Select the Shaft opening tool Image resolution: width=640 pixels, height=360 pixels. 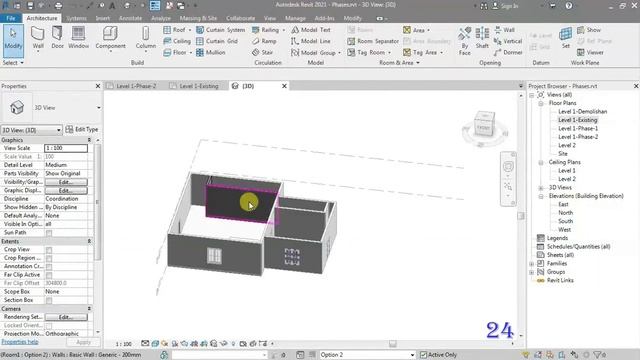[482, 38]
